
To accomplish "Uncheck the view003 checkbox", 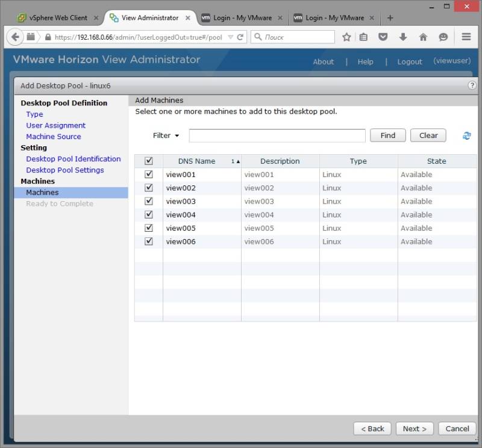I will point(149,201).
